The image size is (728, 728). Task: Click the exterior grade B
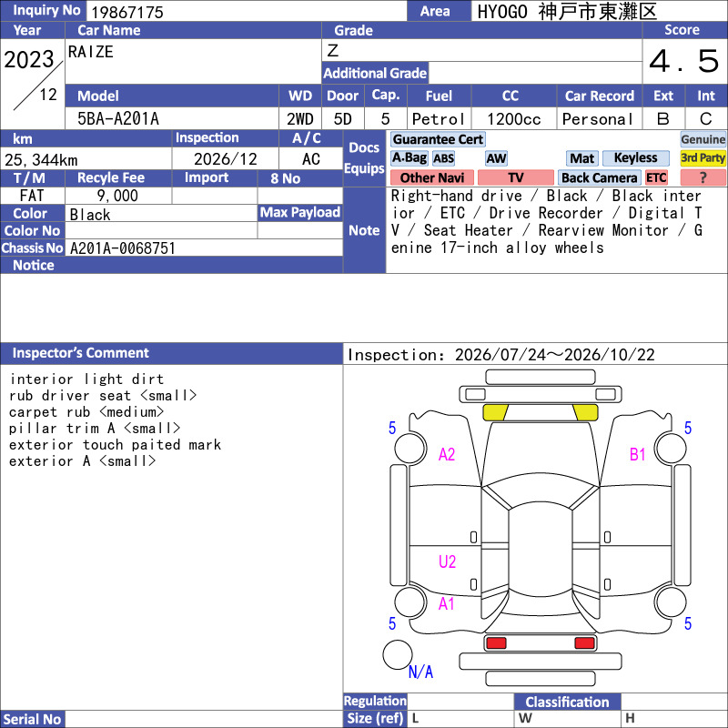(x=663, y=119)
